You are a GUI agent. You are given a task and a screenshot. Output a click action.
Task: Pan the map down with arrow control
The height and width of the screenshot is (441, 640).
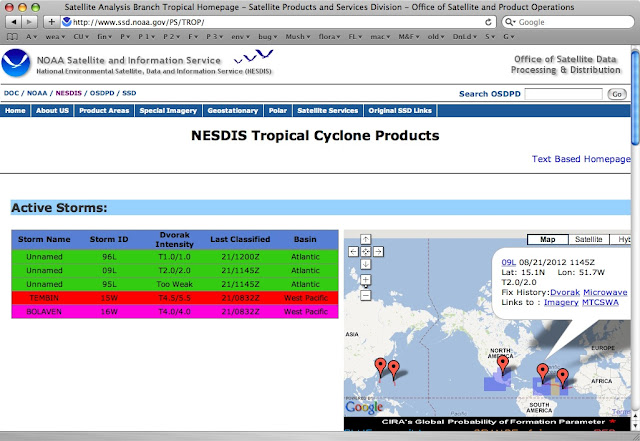(x=366, y=264)
